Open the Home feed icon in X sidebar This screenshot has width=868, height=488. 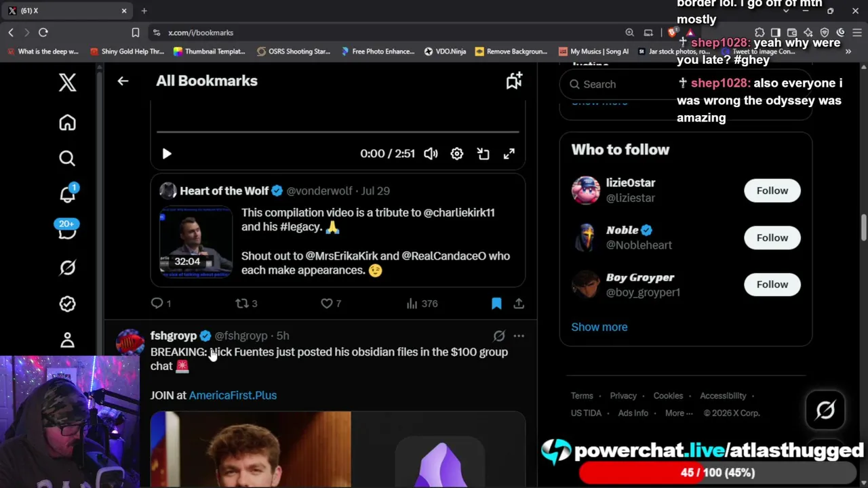point(67,123)
